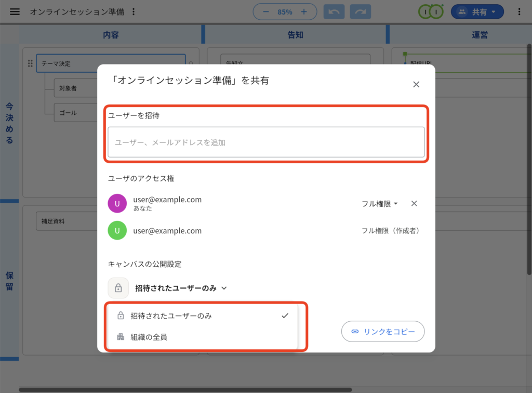Click the drag handle on the テーマ決定 card
The height and width of the screenshot is (393, 532).
[x=30, y=63]
